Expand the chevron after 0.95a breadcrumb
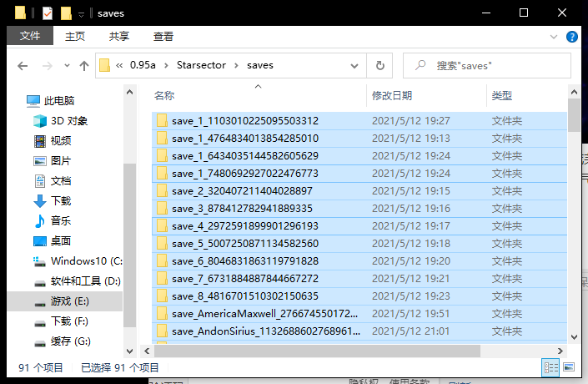Screen dimensions: 588x384 pyautogui.click(x=167, y=66)
